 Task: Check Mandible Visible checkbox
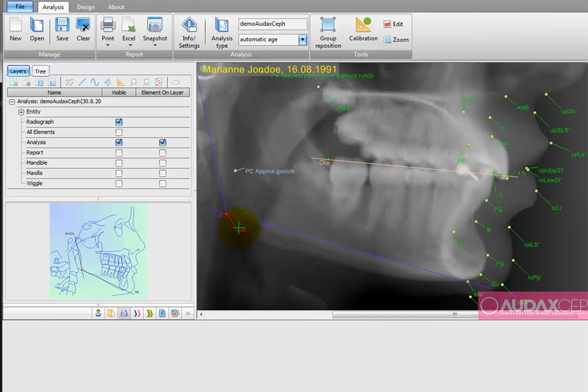[x=119, y=163]
